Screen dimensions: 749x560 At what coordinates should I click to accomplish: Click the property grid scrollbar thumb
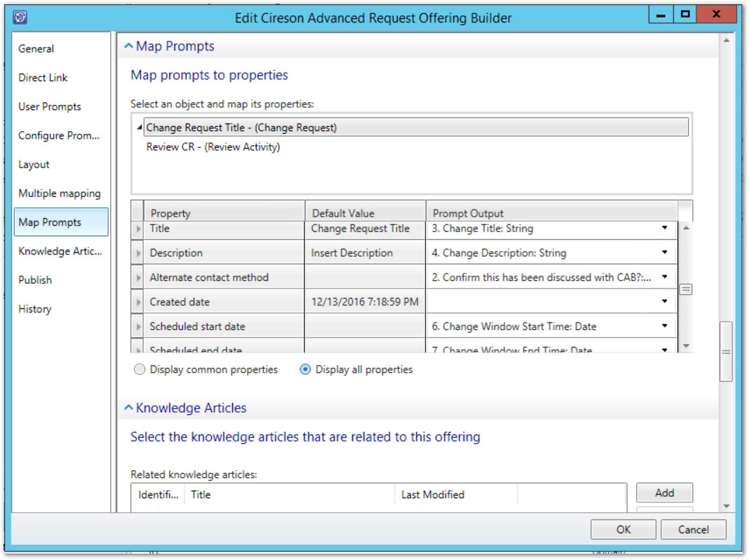click(x=685, y=289)
